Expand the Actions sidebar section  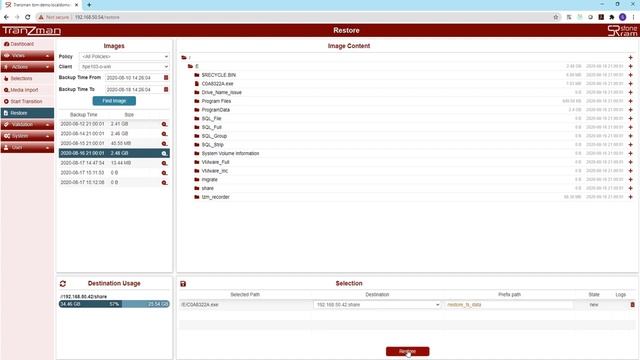27,67
